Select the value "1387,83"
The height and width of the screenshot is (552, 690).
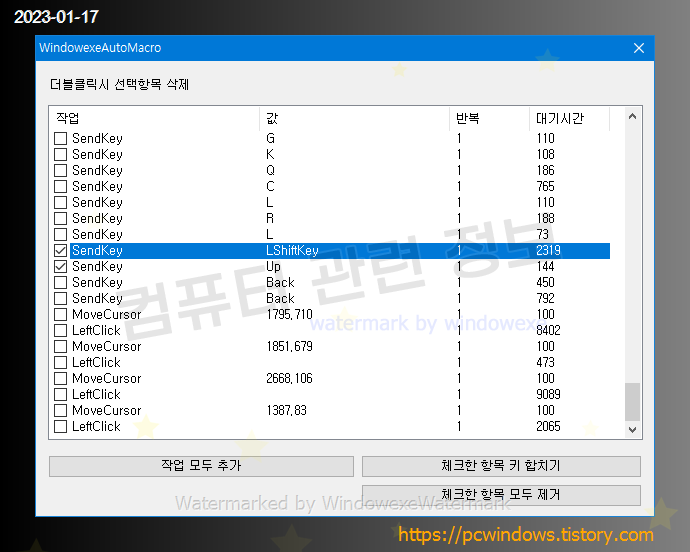tap(286, 410)
